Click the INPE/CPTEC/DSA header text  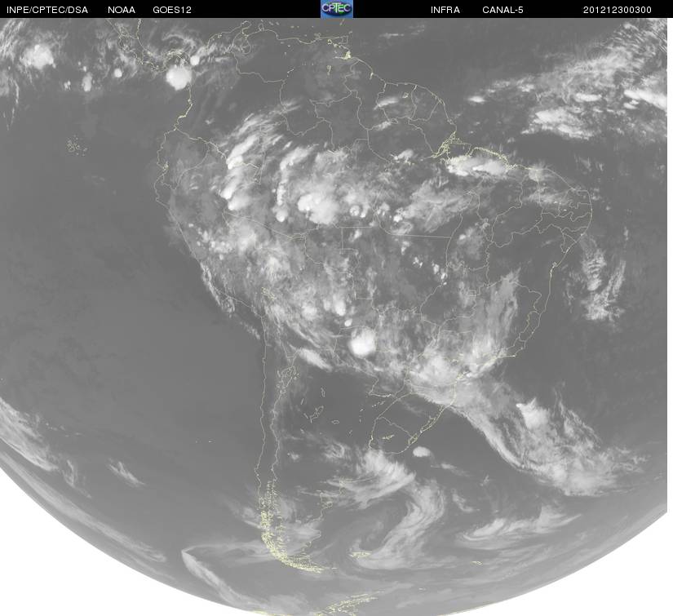click(x=47, y=10)
